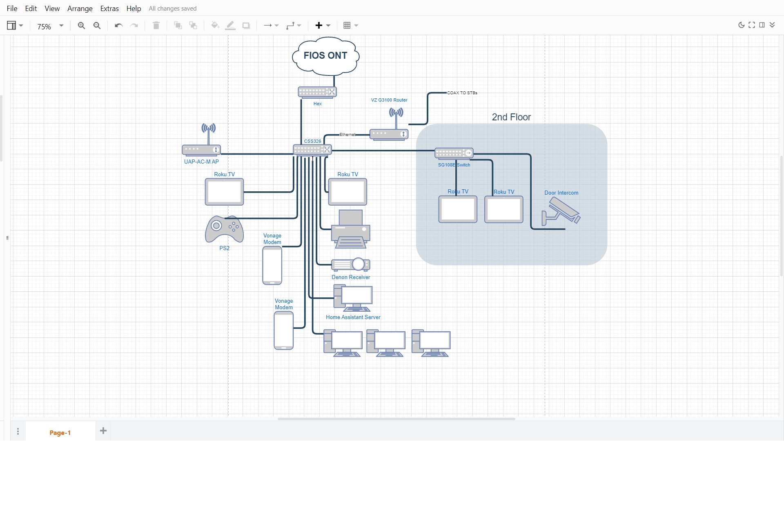
Task: Click the Zoom In magnifier icon
Action: point(81,25)
